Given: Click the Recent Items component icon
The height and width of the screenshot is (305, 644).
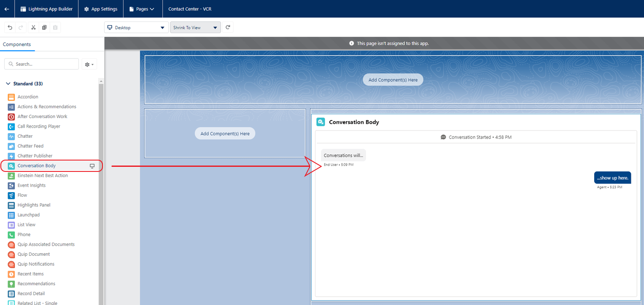Looking at the screenshot, I should point(11,274).
